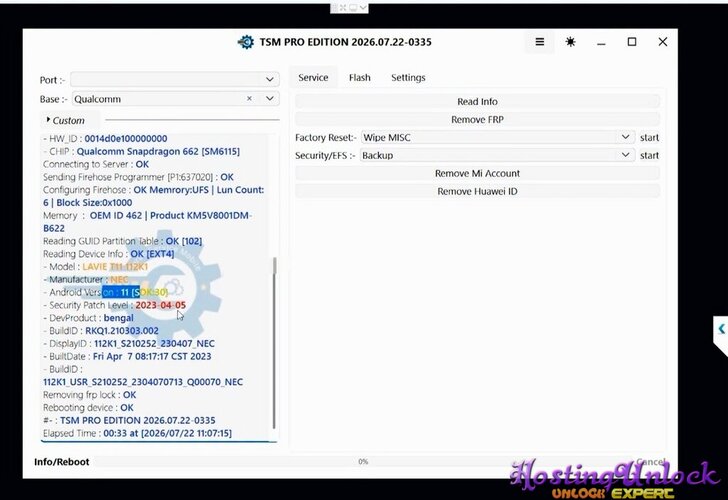Click the Read Info button
This screenshot has height=500, width=728.
tap(477, 101)
